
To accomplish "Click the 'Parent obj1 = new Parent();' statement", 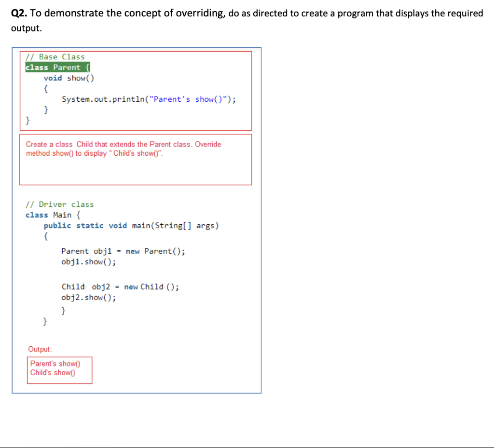I will click(x=123, y=251).
